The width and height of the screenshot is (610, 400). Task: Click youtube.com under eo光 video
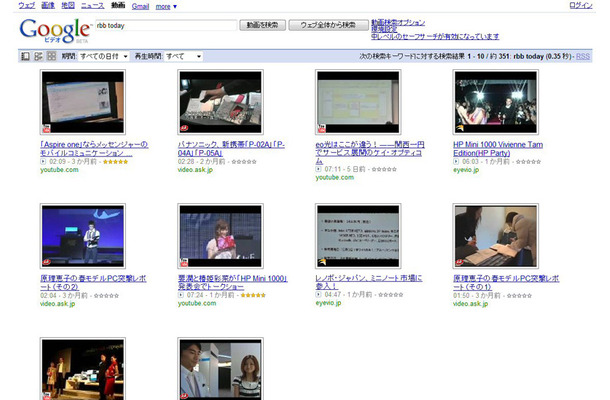pyautogui.click(x=335, y=177)
